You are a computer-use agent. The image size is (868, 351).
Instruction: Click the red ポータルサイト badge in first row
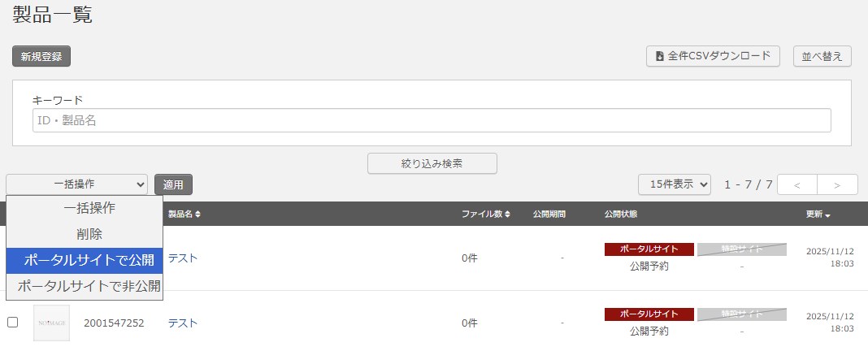(649, 249)
